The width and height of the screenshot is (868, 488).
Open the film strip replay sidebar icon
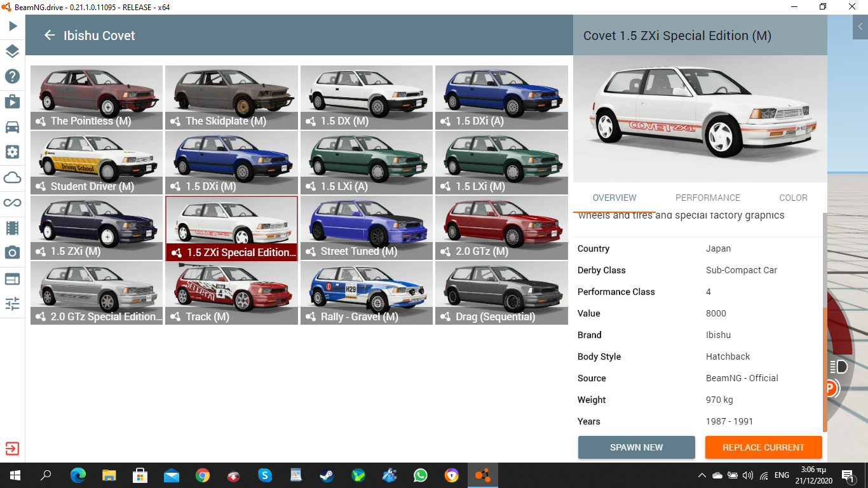12,227
